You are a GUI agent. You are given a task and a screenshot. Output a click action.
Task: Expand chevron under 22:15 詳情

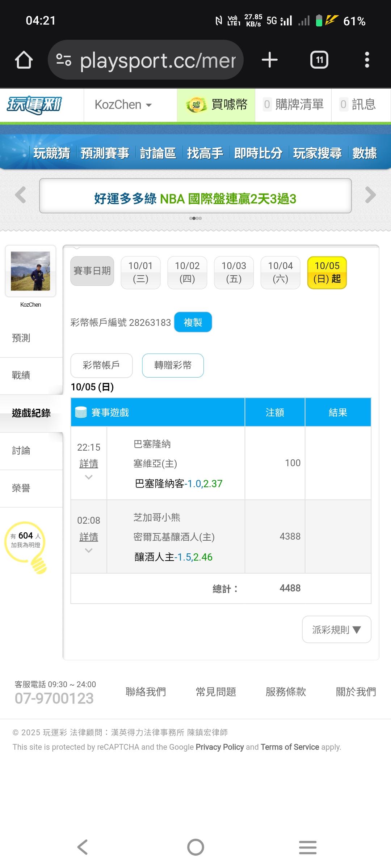pyautogui.click(x=89, y=477)
